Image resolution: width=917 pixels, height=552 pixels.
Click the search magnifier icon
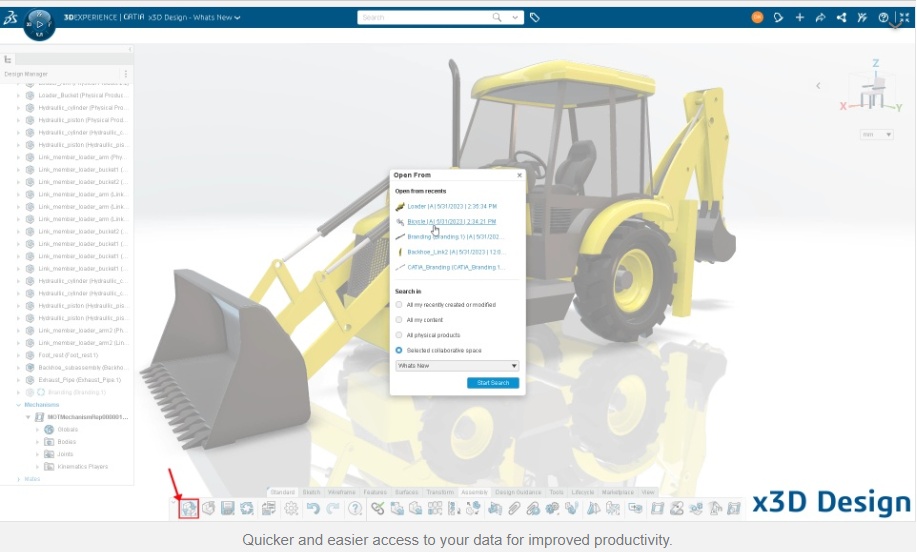tap(497, 18)
